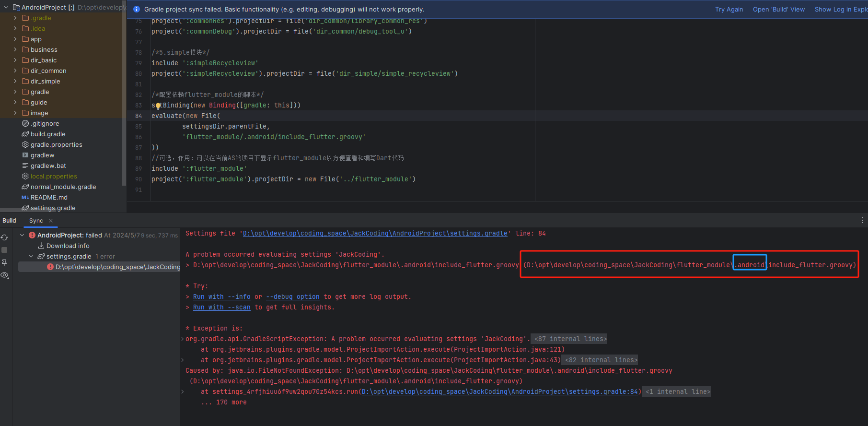
Task: Click Try Again in the notification bar
Action: (729, 9)
